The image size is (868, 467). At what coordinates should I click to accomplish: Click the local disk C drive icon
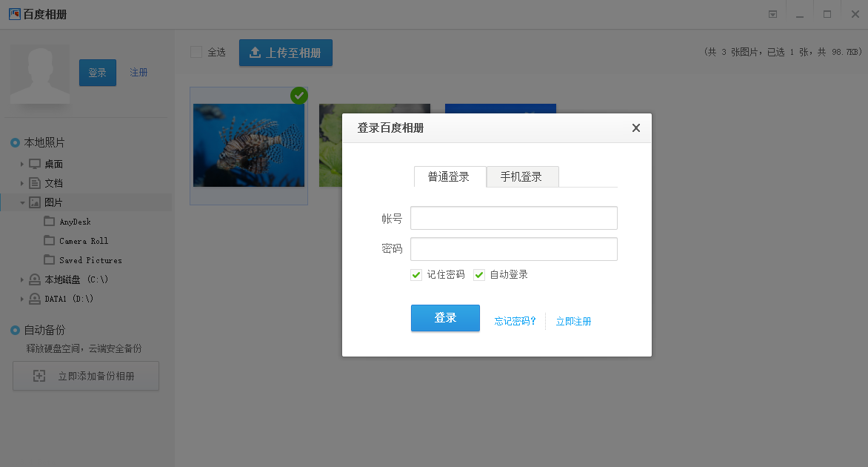35,279
